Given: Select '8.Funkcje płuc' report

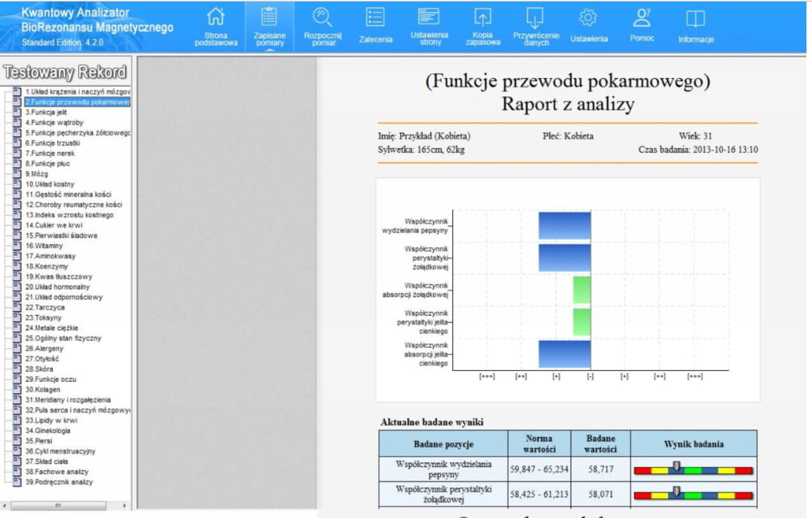Looking at the screenshot, I should [49, 163].
